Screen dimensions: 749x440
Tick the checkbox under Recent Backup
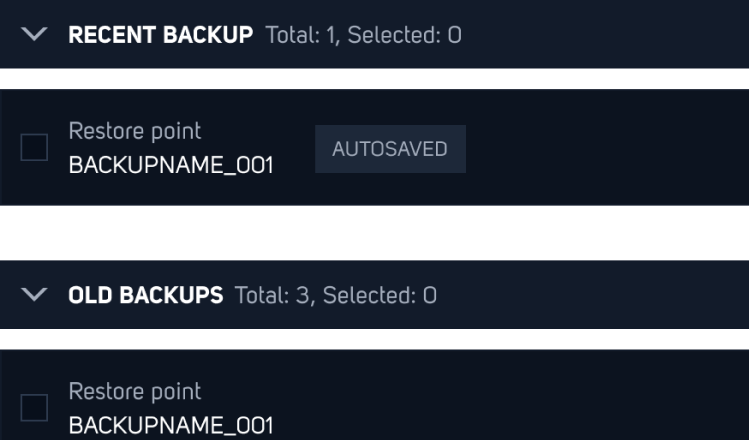tap(34, 148)
